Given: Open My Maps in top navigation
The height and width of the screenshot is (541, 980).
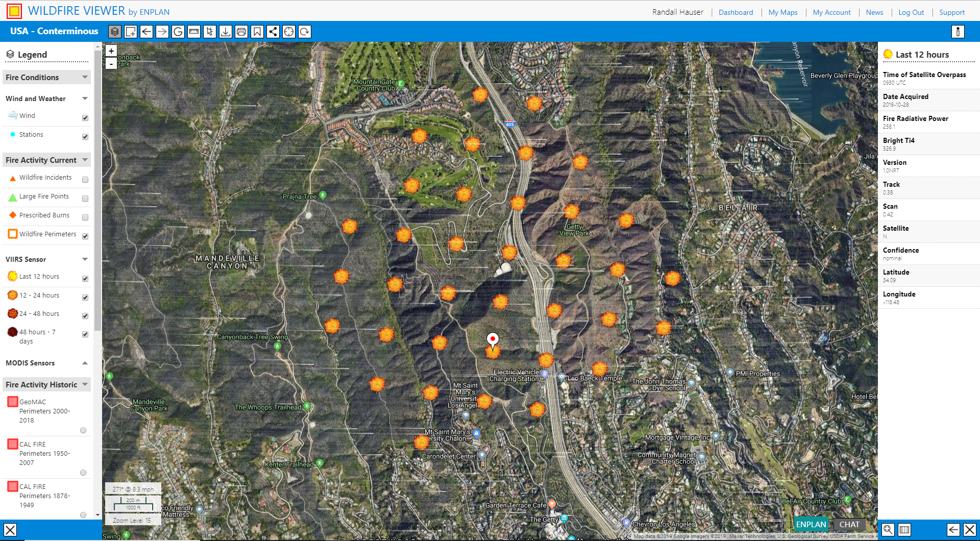Looking at the screenshot, I should click(x=783, y=12).
